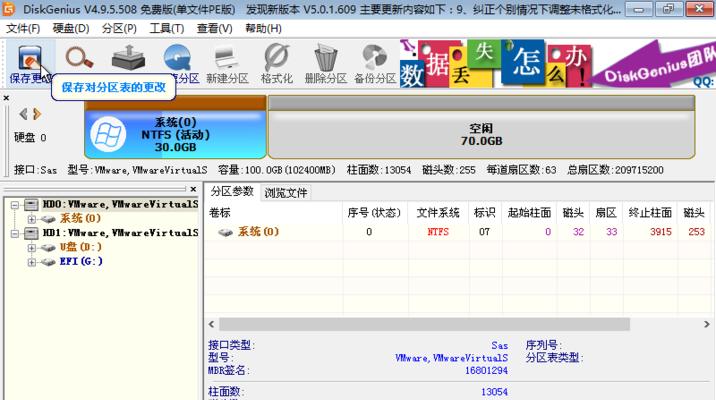
Task: Click the MBR signature value 16801294
Action: (486, 371)
